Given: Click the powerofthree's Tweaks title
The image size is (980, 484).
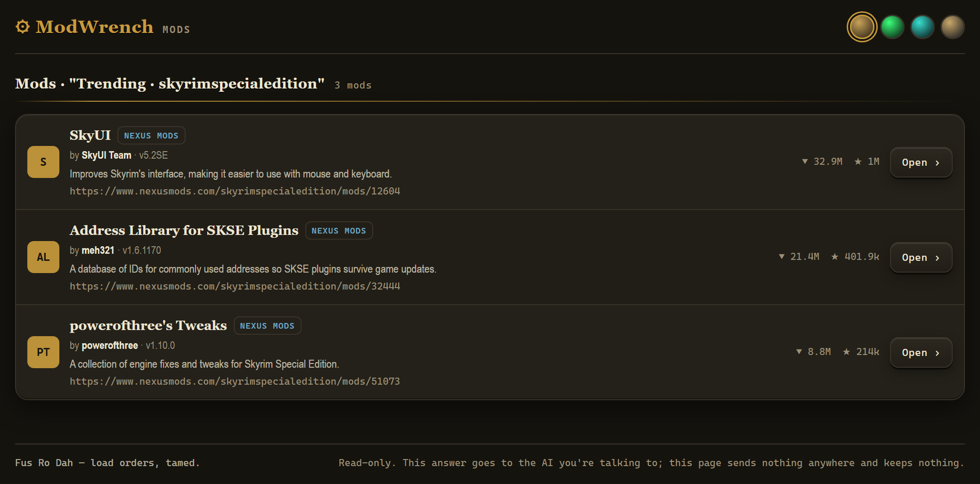Looking at the screenshot, I should pos(148,326).
